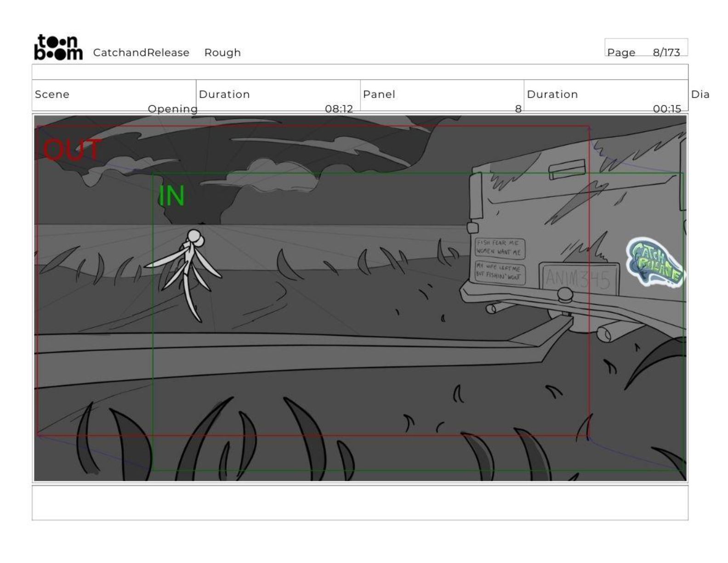Click the green 'IN' camera frame label
Screen dimensions: 728x563
(x=171, y=195)
